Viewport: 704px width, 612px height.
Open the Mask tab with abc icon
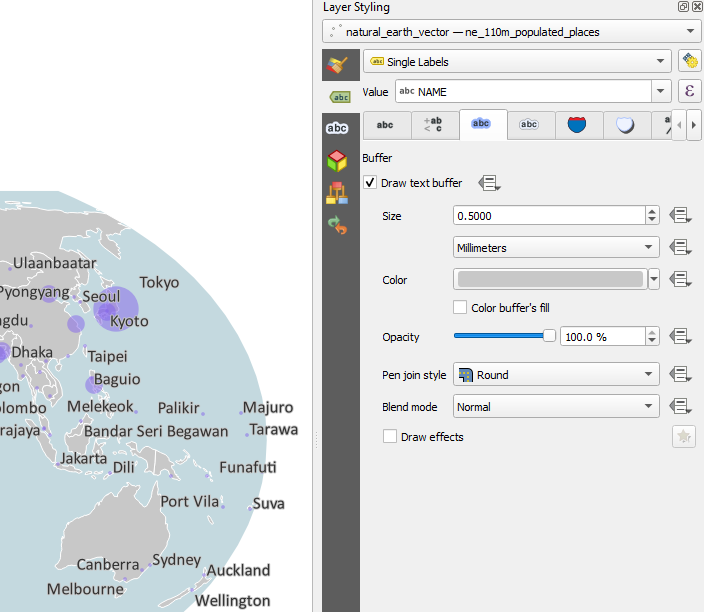pos(337,128)
